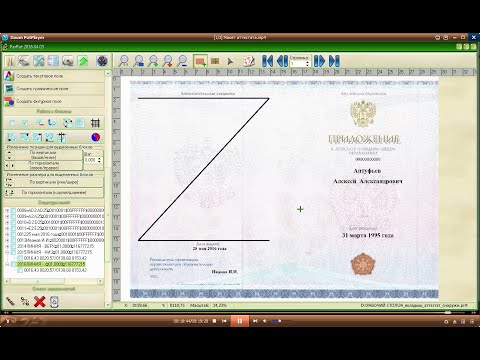The image size is (480, 360).
Task: Click the horizontal scrollbar under the tree list
Action: click(x=54, y=281)
